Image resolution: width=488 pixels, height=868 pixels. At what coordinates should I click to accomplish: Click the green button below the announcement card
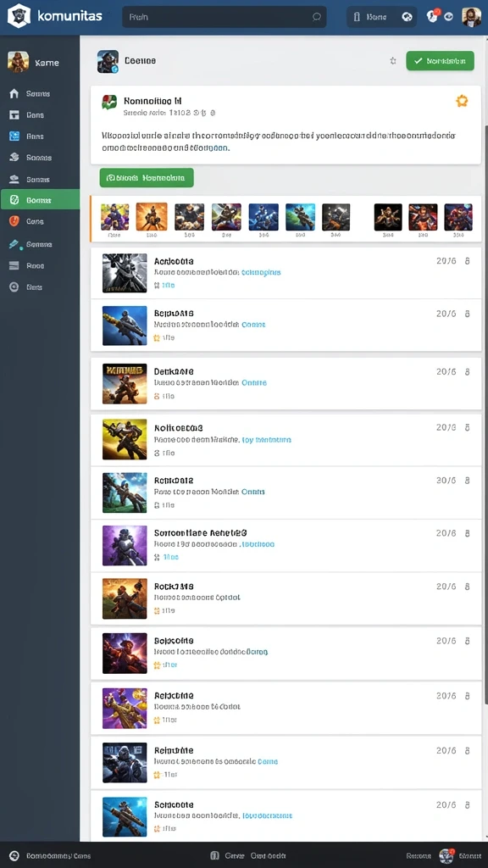point(147,178)
